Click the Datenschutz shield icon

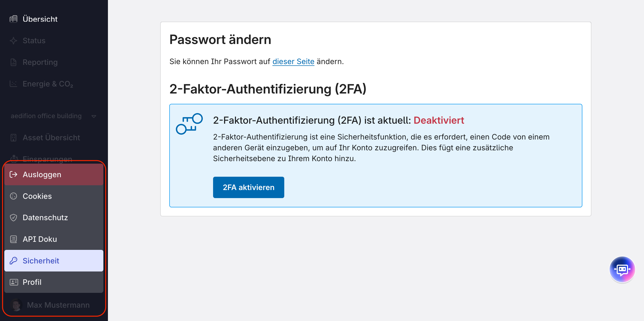coord(14,218)
